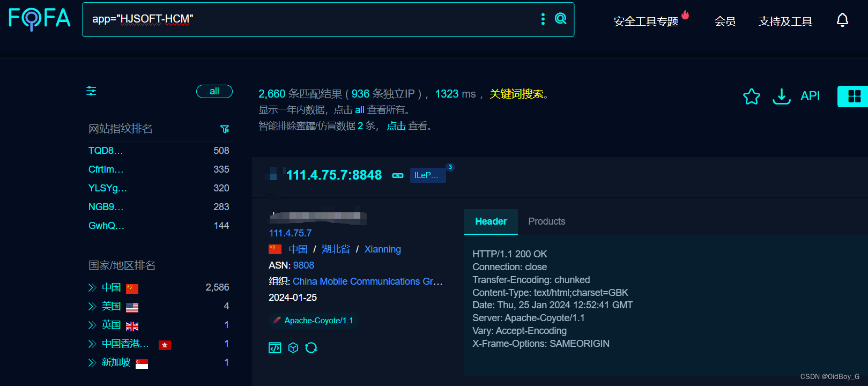Select the NGB9... fingerprint entry

[106, 207]
